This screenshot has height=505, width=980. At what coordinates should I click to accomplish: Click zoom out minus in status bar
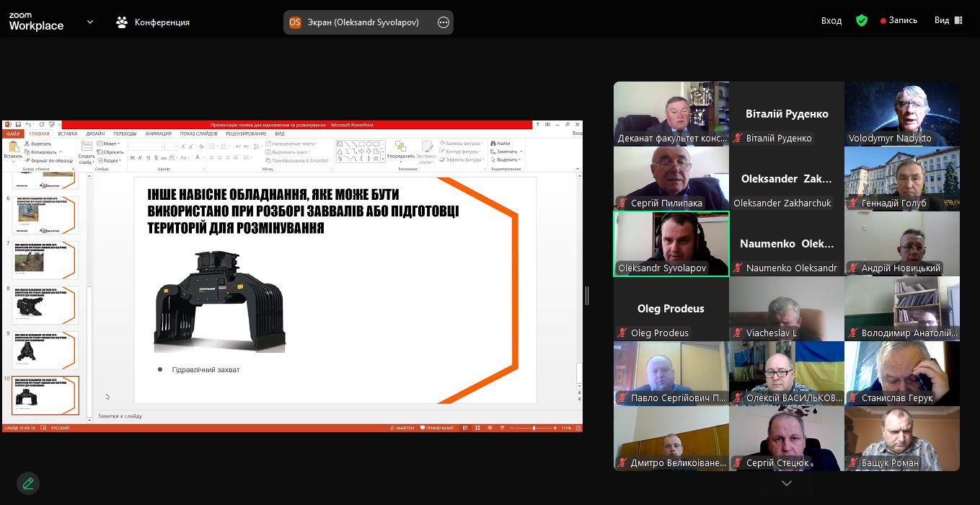511,428
